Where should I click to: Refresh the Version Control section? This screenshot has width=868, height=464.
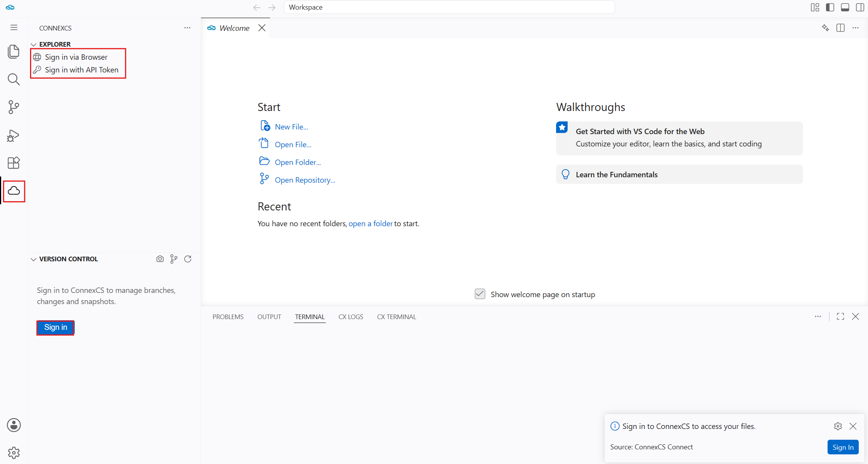(188, 259)
